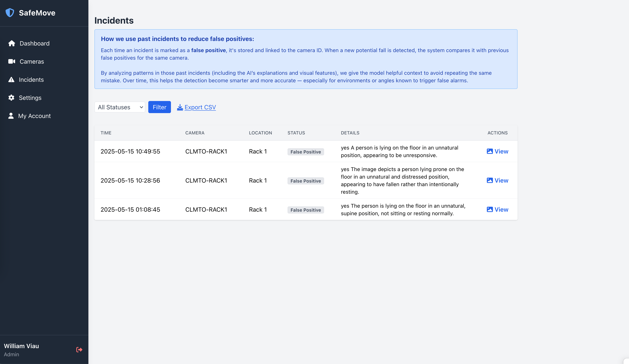Click the red logout icon
This screenshot has height=364, width=629.
[79, 349]
